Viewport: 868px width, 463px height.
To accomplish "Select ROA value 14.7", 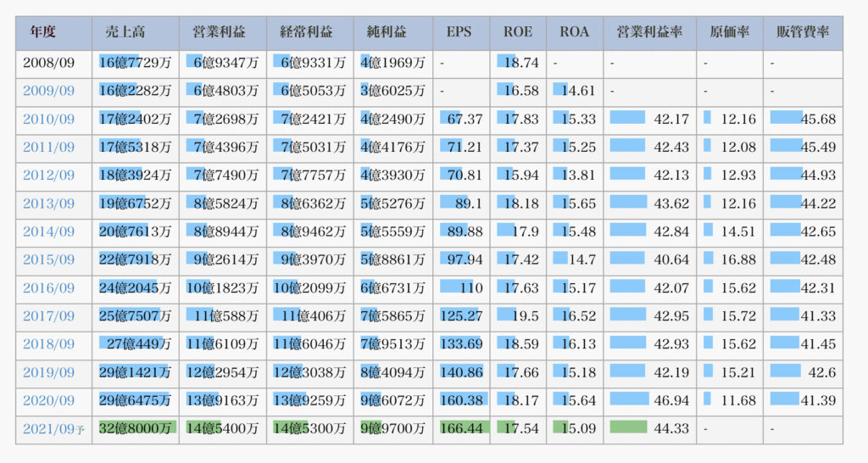I will pyautogui.click(x=582, y=259).
